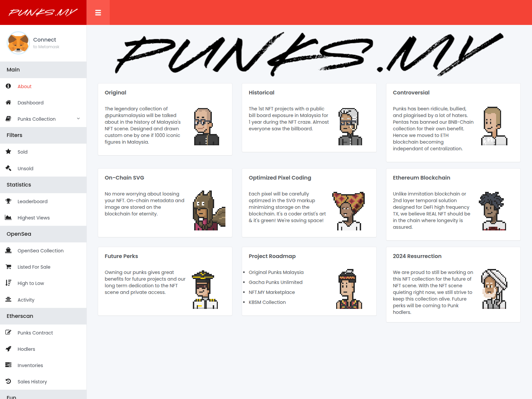
Task: Click the Future Perks card punk avatar
Action: pyautogui.click(x=205, y=290)
